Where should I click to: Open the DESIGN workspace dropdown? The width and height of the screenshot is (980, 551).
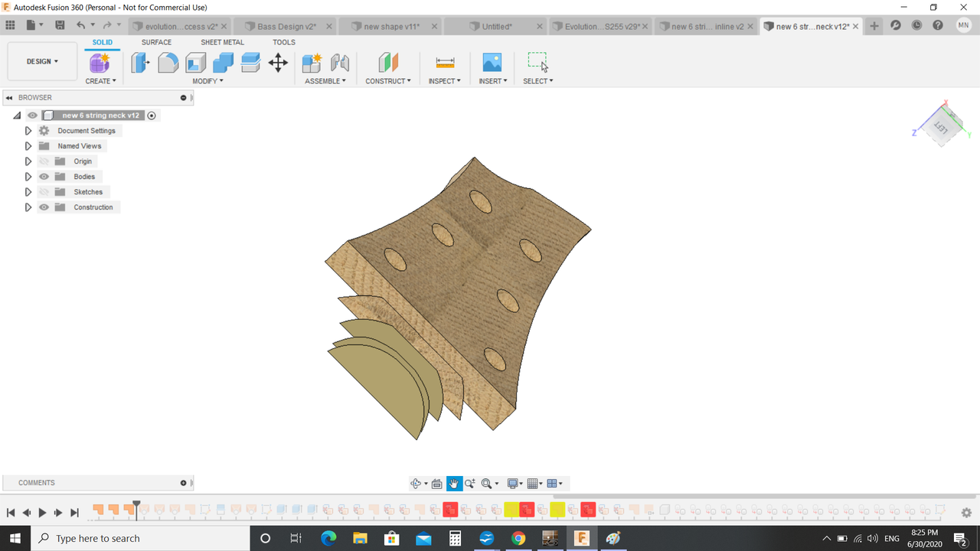tap(42, 61)
